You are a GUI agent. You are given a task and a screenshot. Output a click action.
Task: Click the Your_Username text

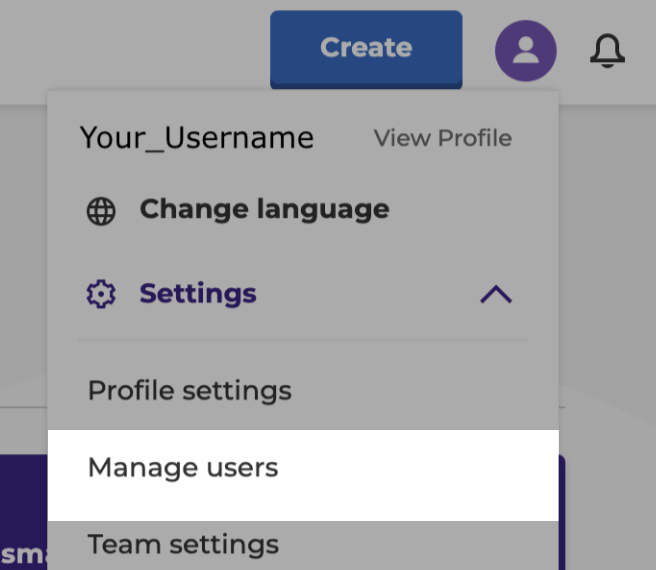pyautogui.click(x=197, y=138)
